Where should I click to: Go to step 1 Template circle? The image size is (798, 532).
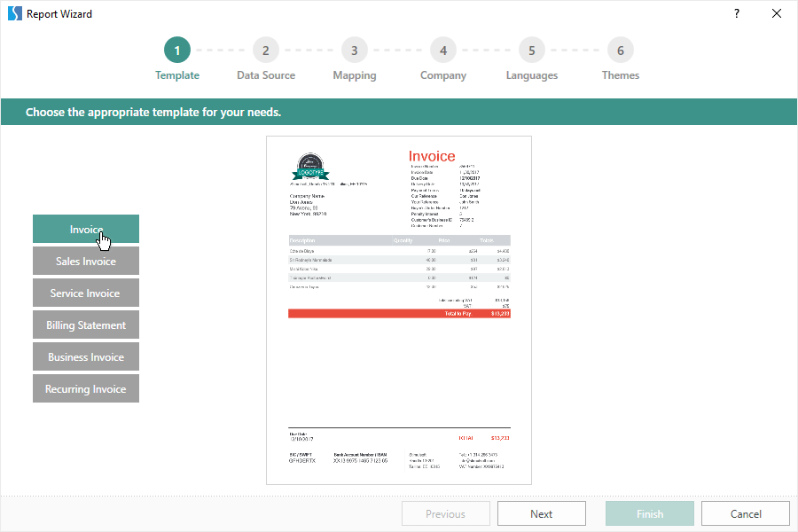pos(177,51)
